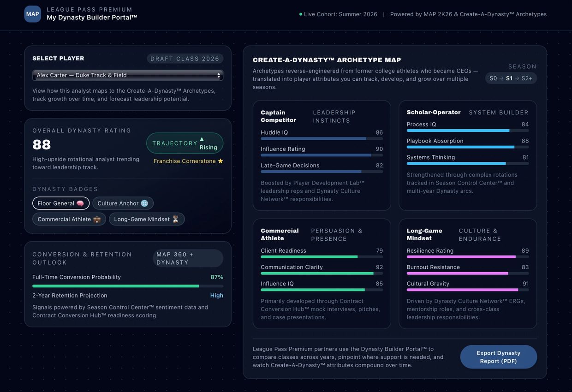Screen dimensions: 572x392
Task: Click the Full-Time Conversion Probability bar
Action: (x=128, y=286)
